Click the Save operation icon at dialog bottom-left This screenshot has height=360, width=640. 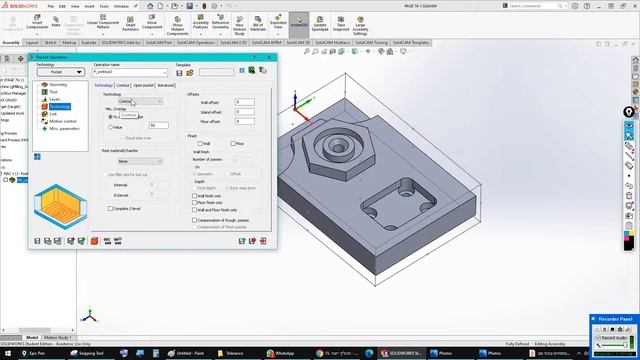(x=37, y=241)
